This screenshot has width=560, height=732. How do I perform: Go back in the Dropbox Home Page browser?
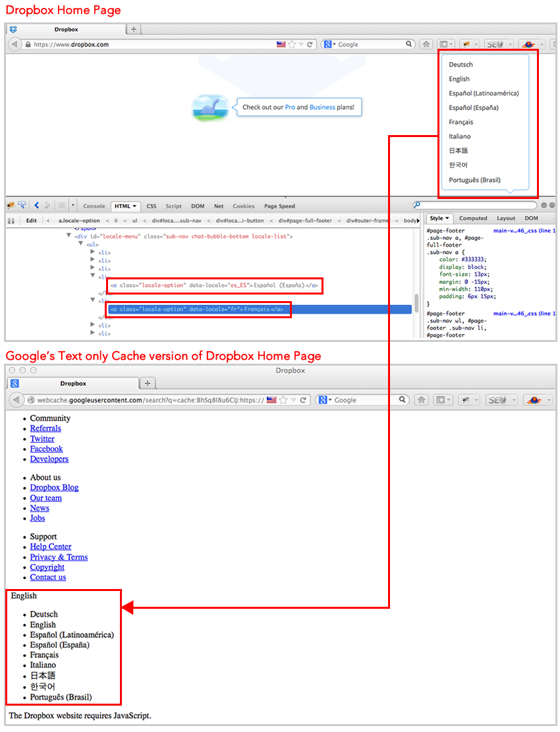[x=14, y=44]
